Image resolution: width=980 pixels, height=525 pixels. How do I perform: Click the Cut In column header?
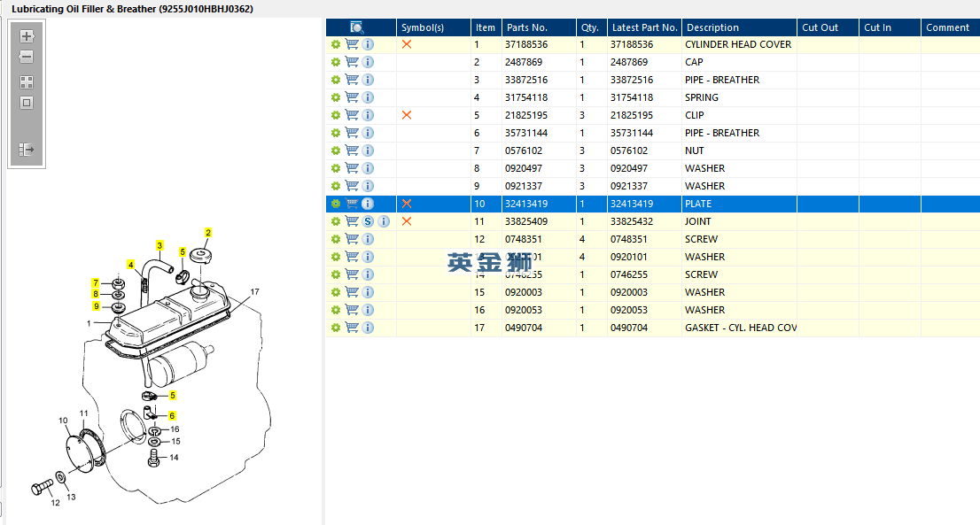click(890, 27)
